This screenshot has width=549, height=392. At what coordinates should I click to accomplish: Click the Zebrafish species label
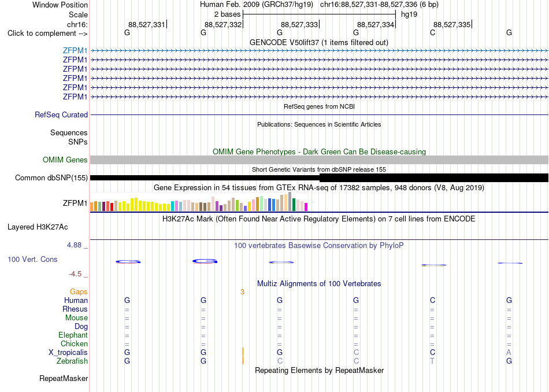pyautogui.click(x=72, y=361)
